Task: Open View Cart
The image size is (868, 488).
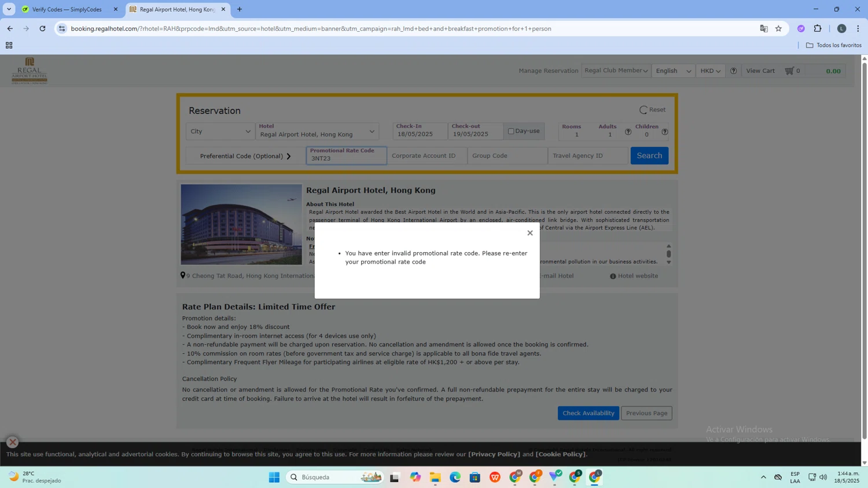Action: [760, 71]
